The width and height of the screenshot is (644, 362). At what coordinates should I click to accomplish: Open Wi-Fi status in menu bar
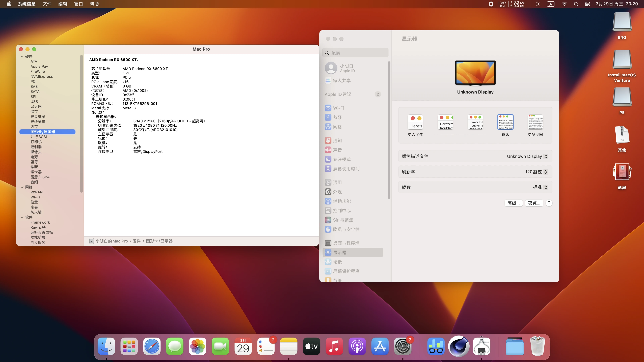[x=564, y=4]
